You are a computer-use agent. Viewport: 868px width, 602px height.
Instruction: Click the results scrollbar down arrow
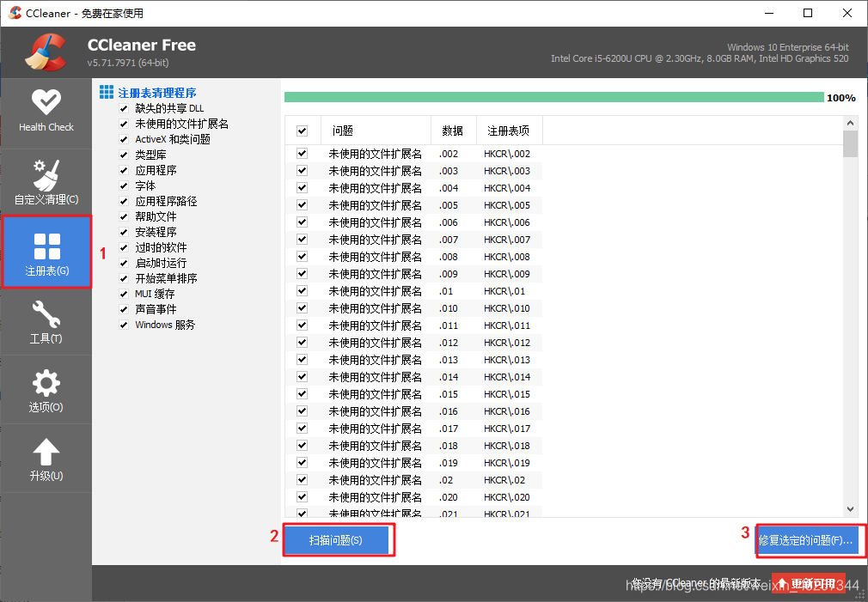(850, 509)
